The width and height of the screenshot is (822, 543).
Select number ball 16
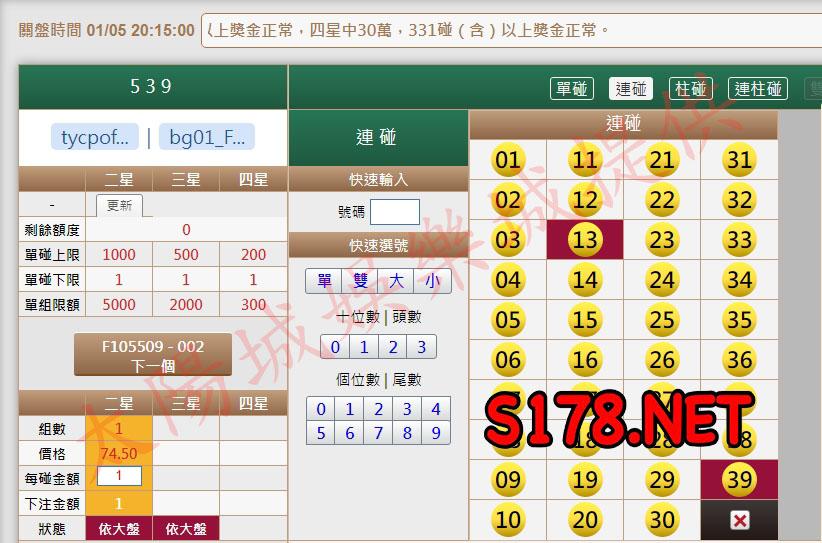585,360
